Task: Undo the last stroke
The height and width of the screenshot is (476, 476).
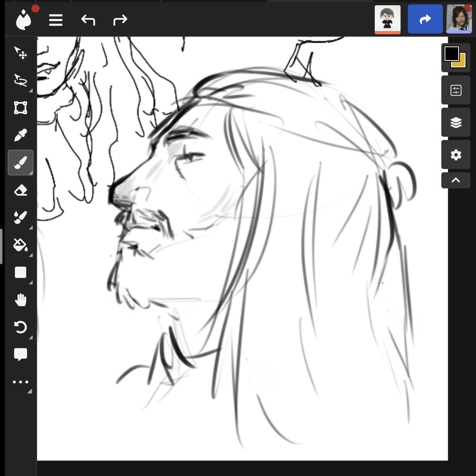Action: pos(88,20)
